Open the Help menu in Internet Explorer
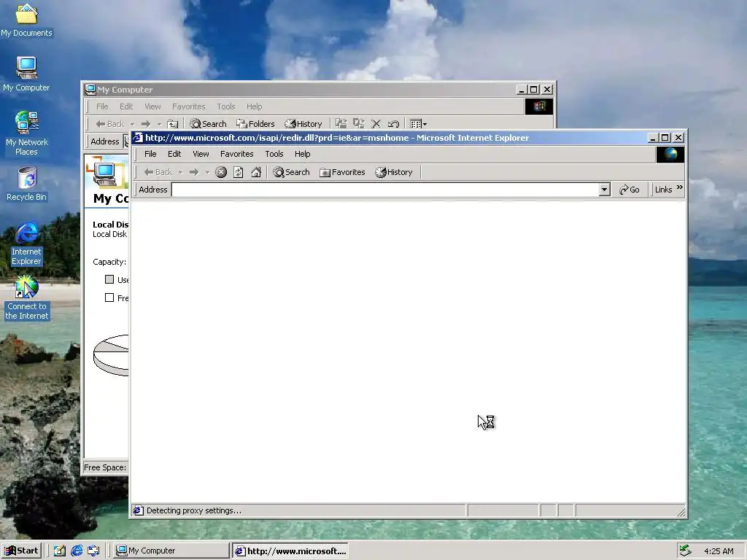The width and height of the screenshot is (747, 560). pos(303,154)
